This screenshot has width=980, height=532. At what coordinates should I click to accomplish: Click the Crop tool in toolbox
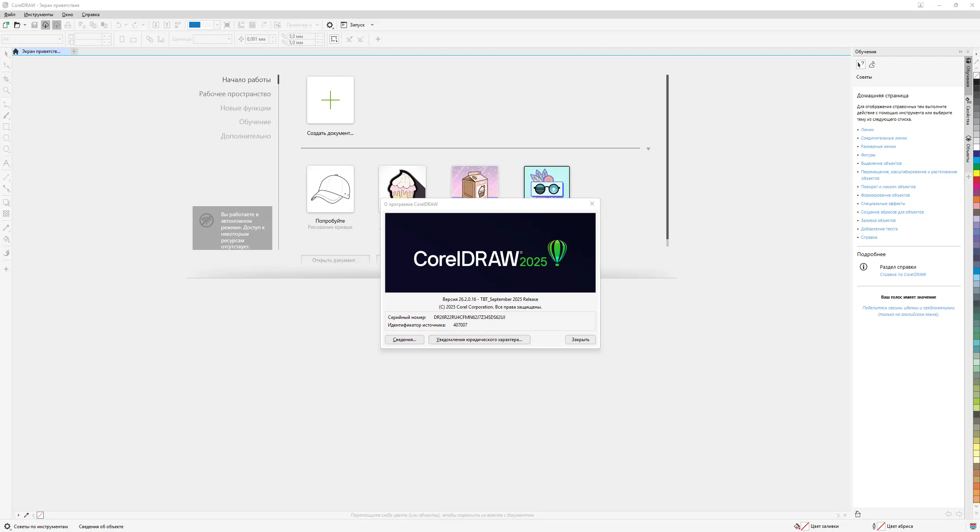click(6, 79)
